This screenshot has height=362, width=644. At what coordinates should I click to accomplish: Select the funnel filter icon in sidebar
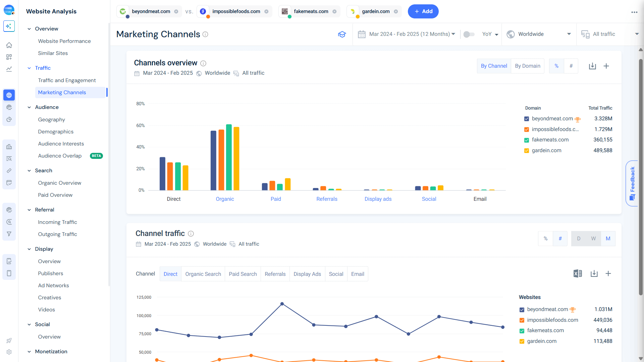click(9, 234)
